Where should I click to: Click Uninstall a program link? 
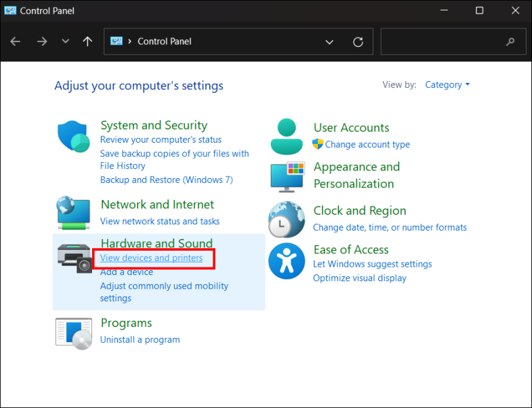point(140,339)
